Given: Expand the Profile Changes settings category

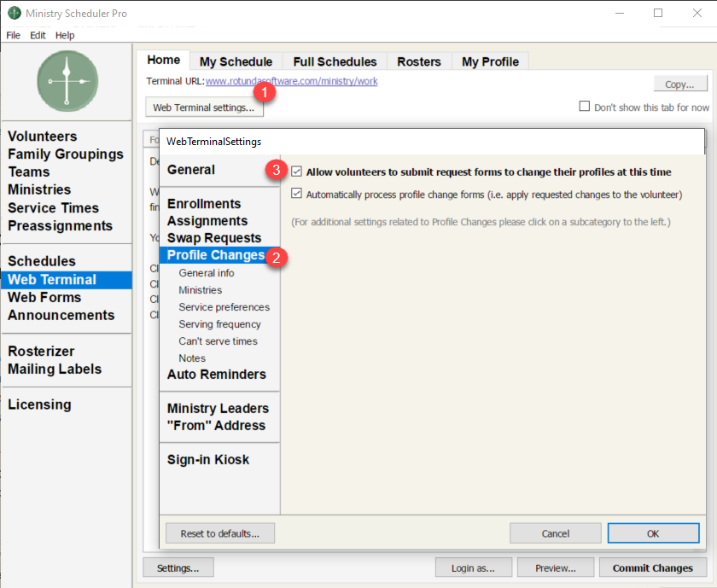Looking at the screenshot, I should click(x=215, y=255).
